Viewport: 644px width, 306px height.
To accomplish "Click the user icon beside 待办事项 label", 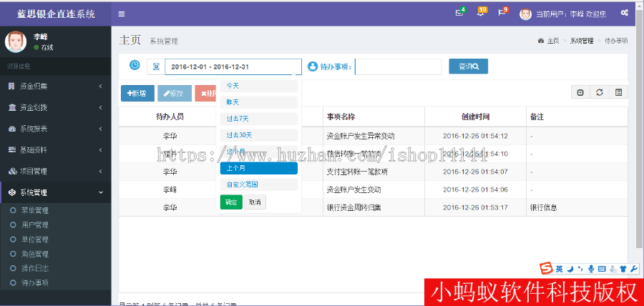I will [x=313, y=66].
